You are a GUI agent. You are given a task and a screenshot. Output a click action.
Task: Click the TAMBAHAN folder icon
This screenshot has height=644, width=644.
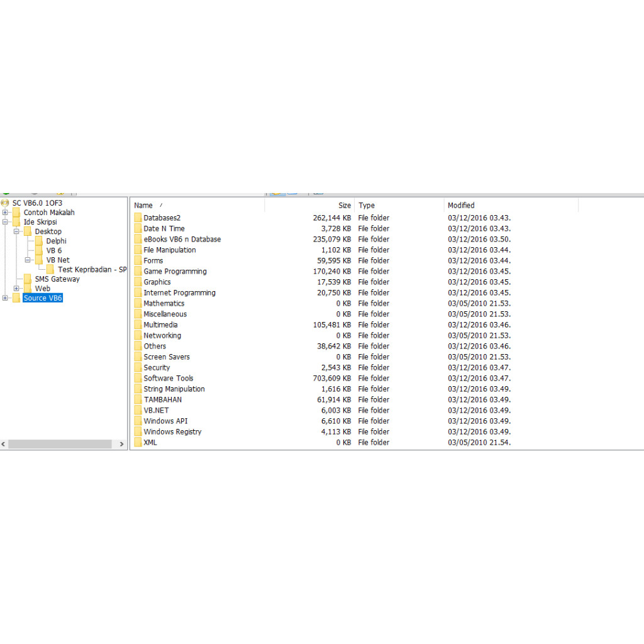click(138, 399)
